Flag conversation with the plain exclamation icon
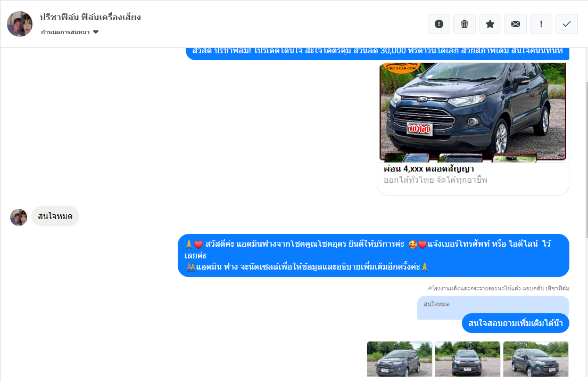The height and width of the screenshot is (382, 588). pyautogui.click(x=541, y=24)
